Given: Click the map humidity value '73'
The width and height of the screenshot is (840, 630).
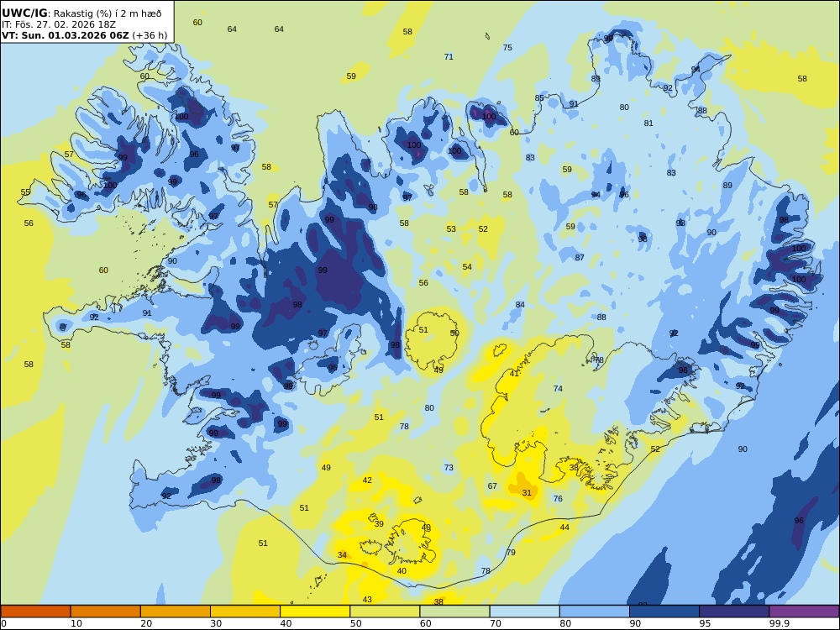Looking at the screenshot, I should [x=449, y=468].
